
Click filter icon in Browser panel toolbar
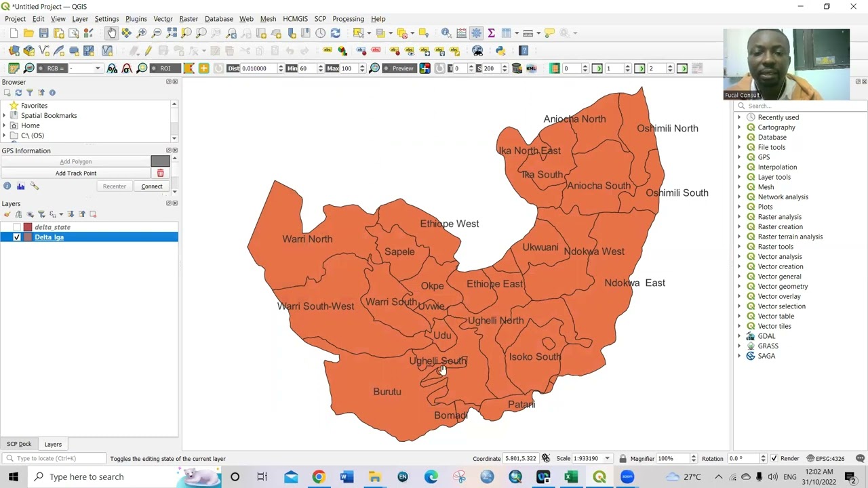[x=30, y=92]
